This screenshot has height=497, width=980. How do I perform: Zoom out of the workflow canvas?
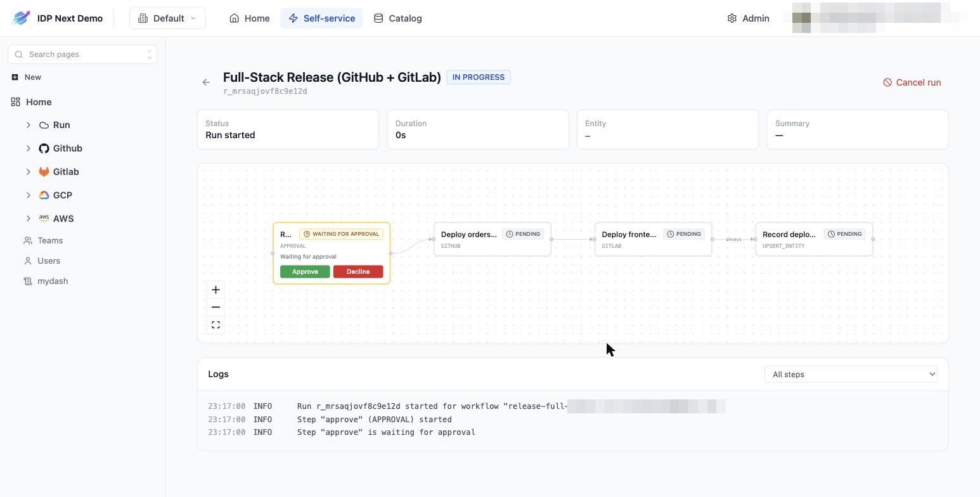tap(216, 307)
